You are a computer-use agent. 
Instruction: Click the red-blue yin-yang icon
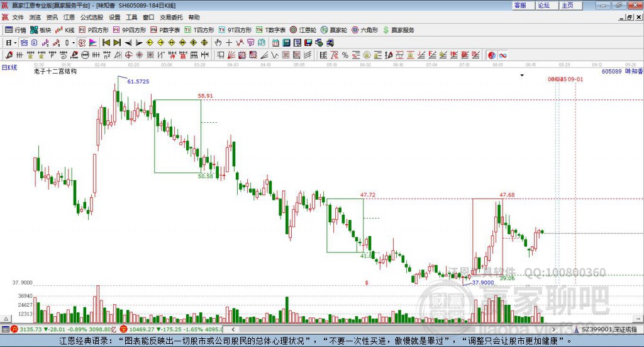point(492,55)
